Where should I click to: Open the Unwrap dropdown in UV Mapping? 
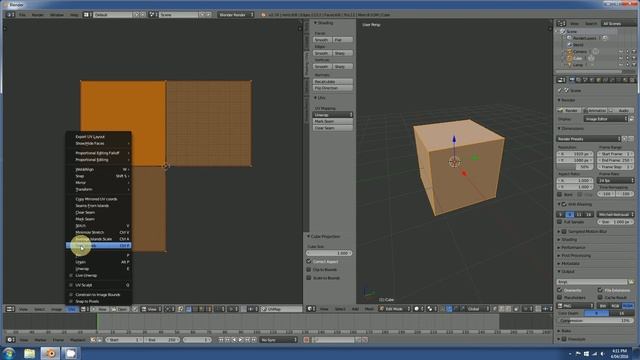pyautogui.click(x=333, y=115)
